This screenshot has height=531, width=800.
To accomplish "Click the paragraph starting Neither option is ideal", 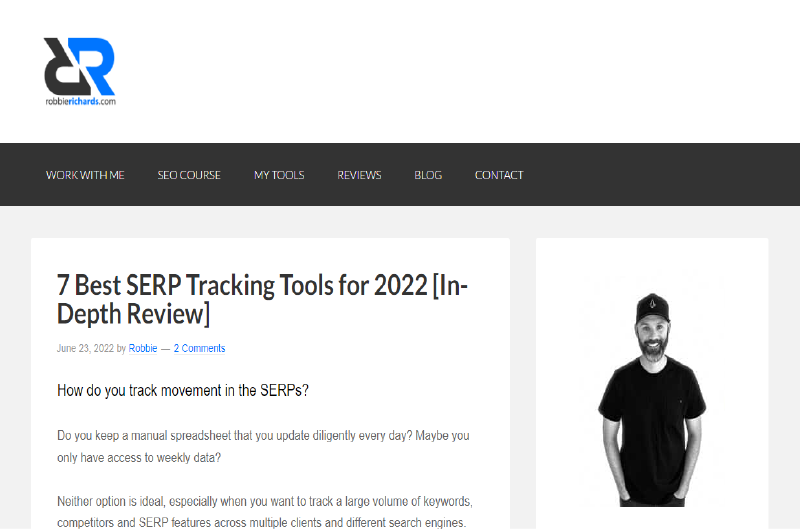I will tap(265, 512).
